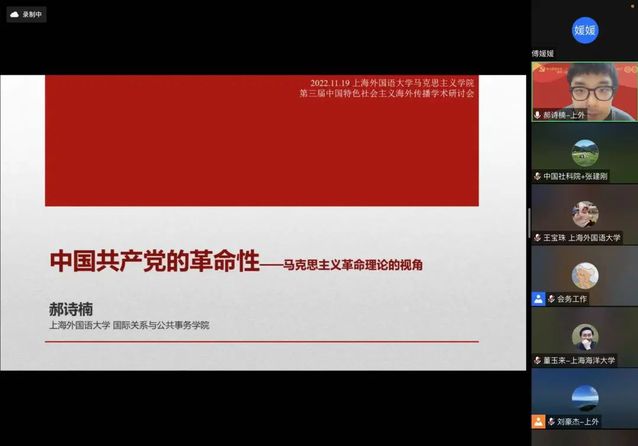Click the mic icon next to 中国社科院+张建刚
Viewport: 638px width, 446px height.
[x=538, y=176]
